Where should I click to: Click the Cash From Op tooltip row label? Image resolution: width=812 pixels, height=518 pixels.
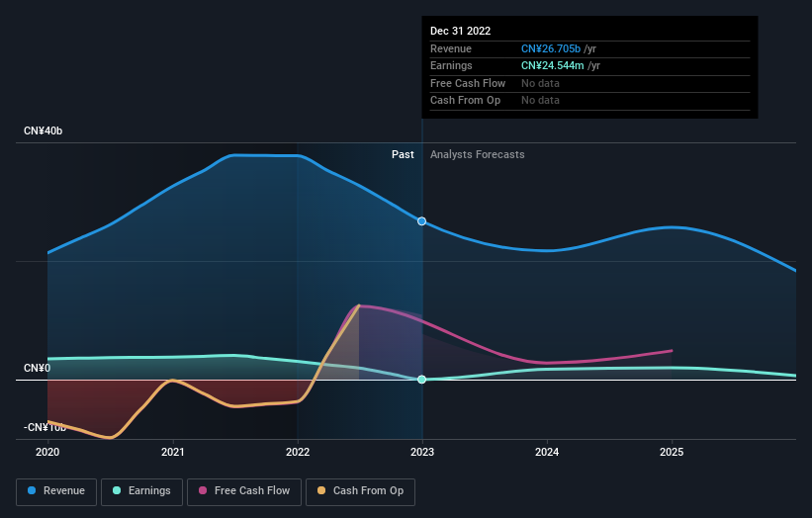(x=465, y=101)
